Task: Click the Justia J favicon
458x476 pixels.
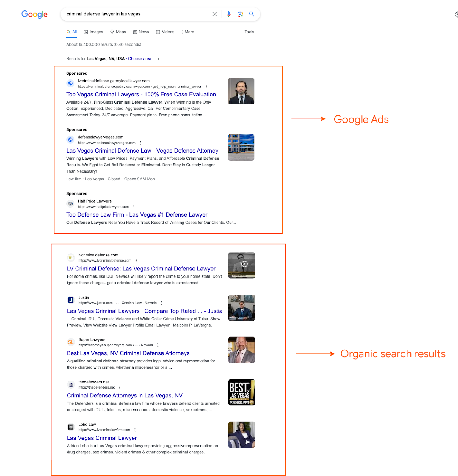Action: pyautogui.click(x=71, y=300)
